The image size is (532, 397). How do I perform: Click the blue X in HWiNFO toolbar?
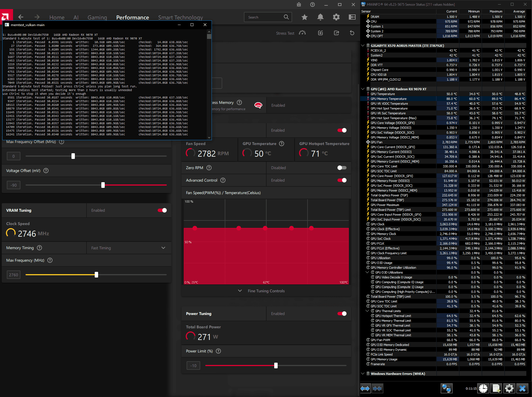tap(522, 388)
